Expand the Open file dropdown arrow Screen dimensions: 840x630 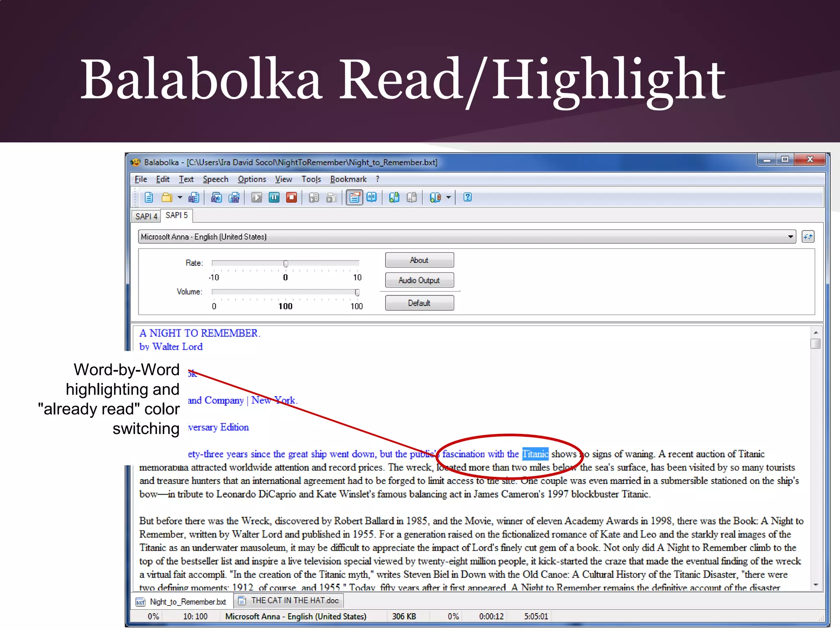coord(180,198)
